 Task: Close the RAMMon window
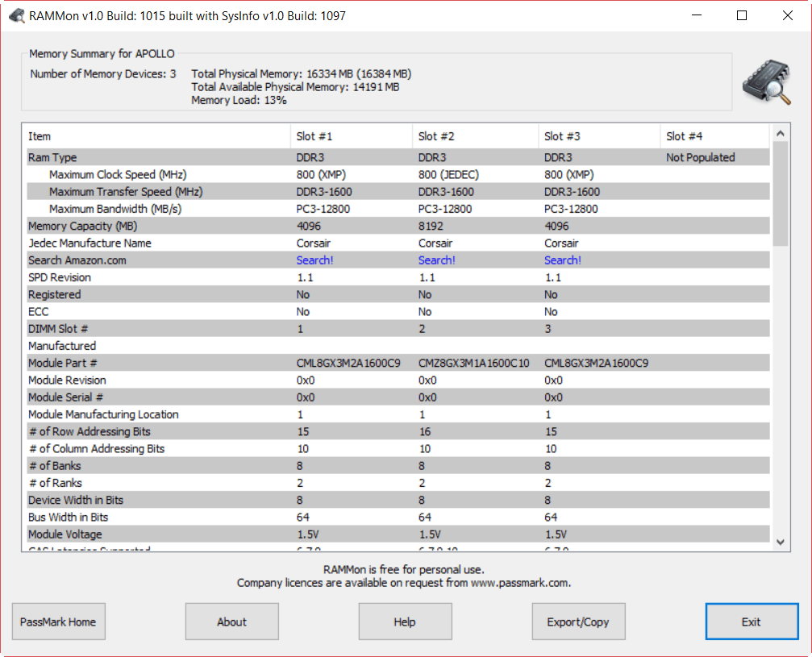788,15
